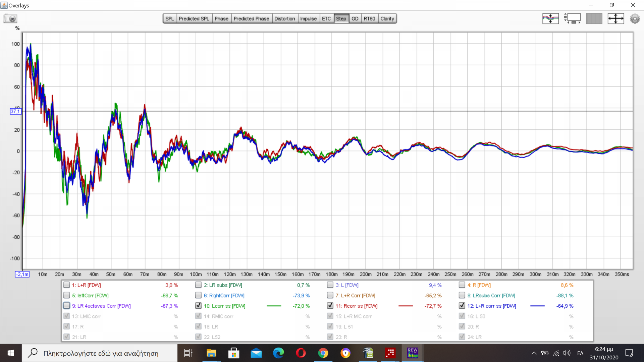The image size is (644, 362).
Task: Uncheck the 10: Lcorr ss trace
Action: [x=199, y=306]
